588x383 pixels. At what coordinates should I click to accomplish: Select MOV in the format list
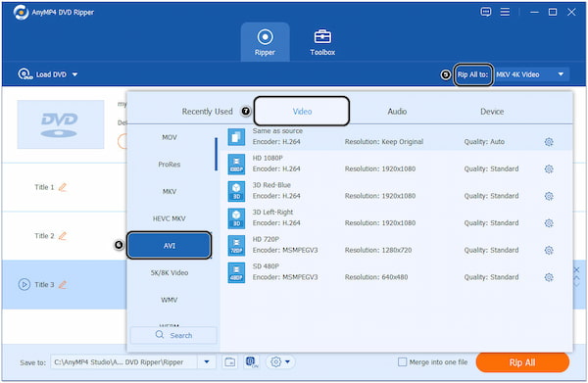tap(170, 137)
